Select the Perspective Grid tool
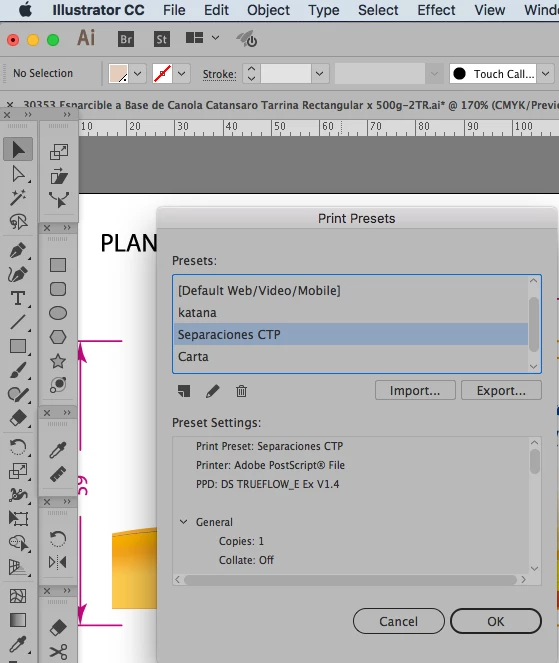The height and width of the screenshot is (663, 559). [18, 567]
